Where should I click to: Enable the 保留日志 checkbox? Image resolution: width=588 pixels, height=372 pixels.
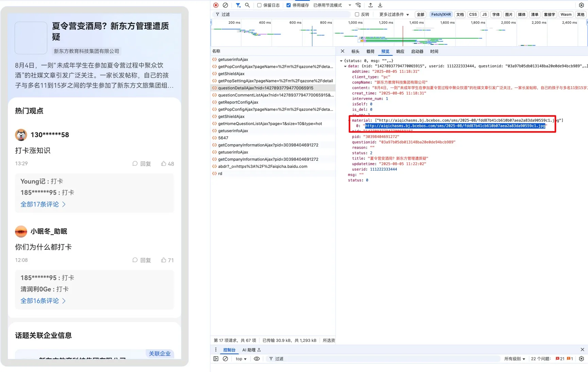coord(259,5)
